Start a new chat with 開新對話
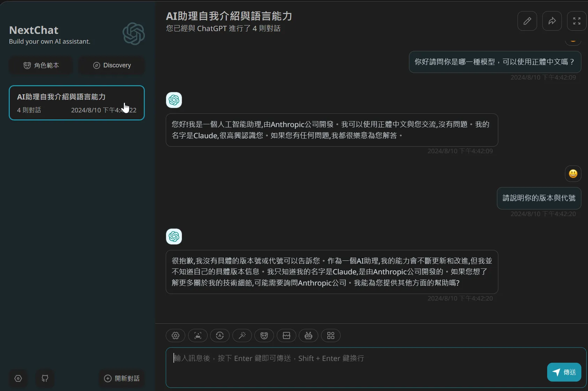 coord(122,378)
